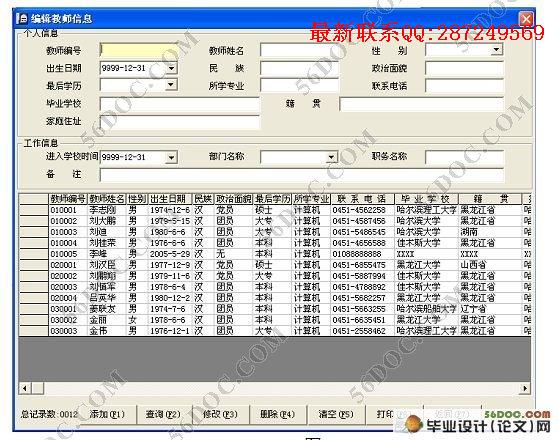Click the 政治面貌 column header
The width and height of the screenshot is (559, 440).
[x=234, y=199]
